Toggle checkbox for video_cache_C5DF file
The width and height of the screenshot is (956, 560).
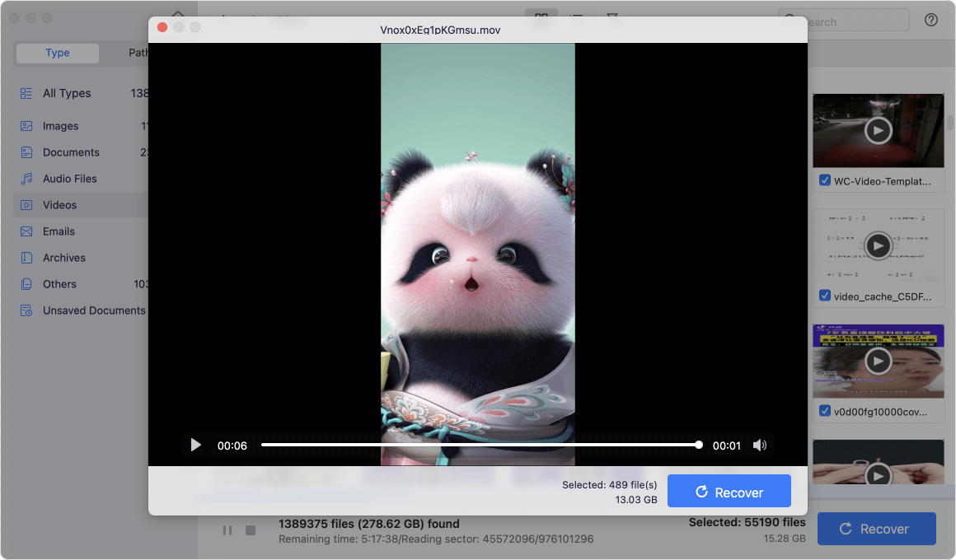(825, 296)
